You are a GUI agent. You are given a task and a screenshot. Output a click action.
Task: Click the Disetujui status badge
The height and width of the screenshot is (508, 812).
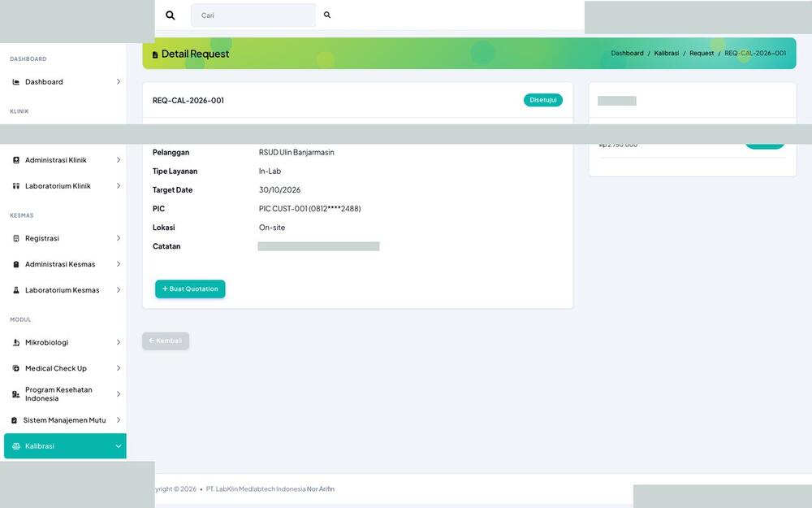pyautogui.click(x=542, y=100)
